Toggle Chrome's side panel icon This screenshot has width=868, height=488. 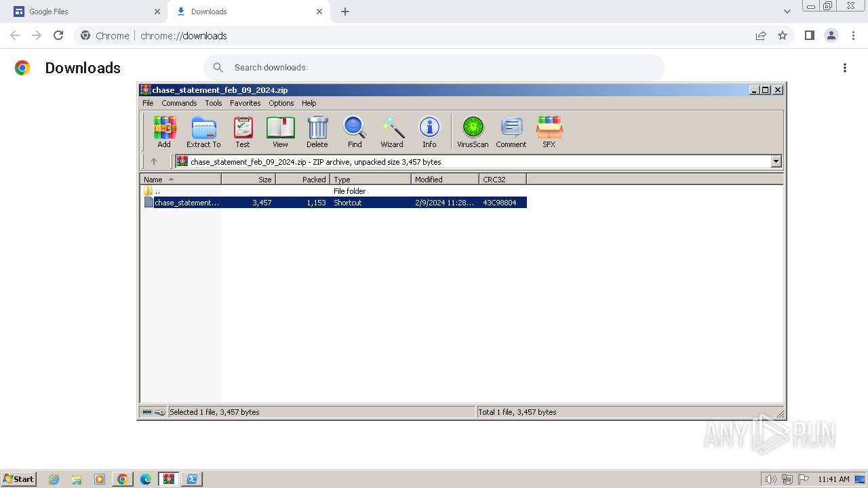click(809, 35)
